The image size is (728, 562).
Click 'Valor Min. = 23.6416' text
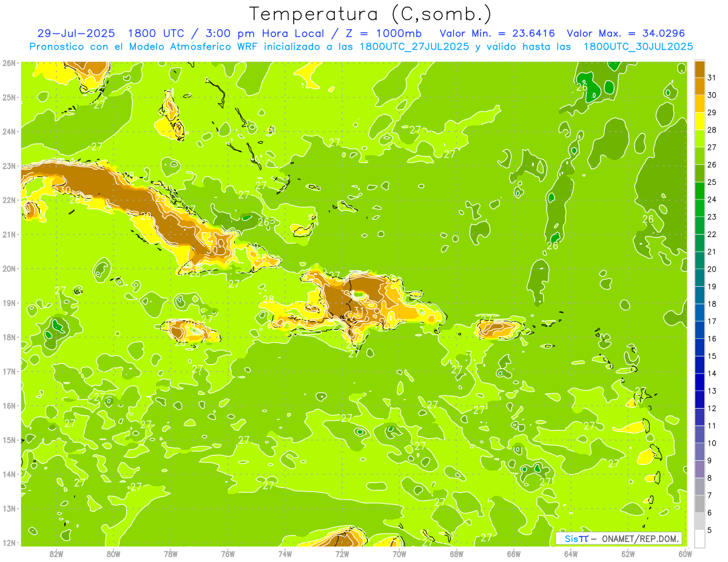tap(497, 33)
